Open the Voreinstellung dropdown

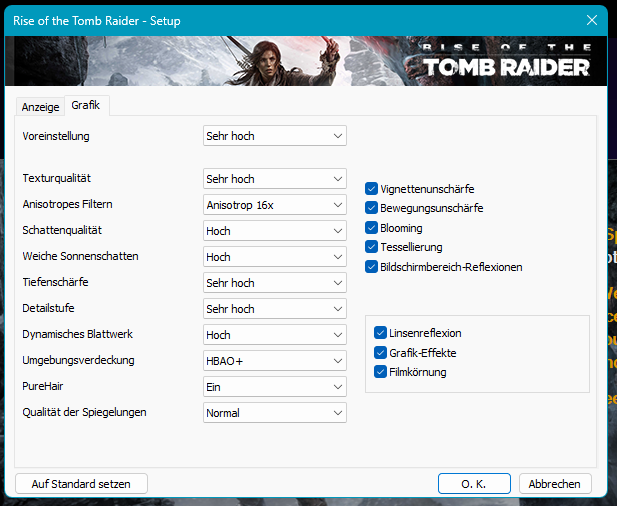point(275,136)
